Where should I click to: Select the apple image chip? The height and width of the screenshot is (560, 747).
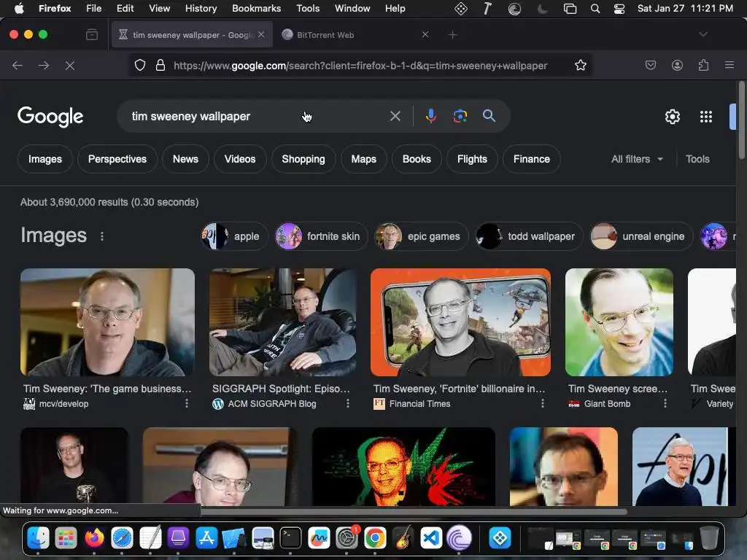[234, 236]
